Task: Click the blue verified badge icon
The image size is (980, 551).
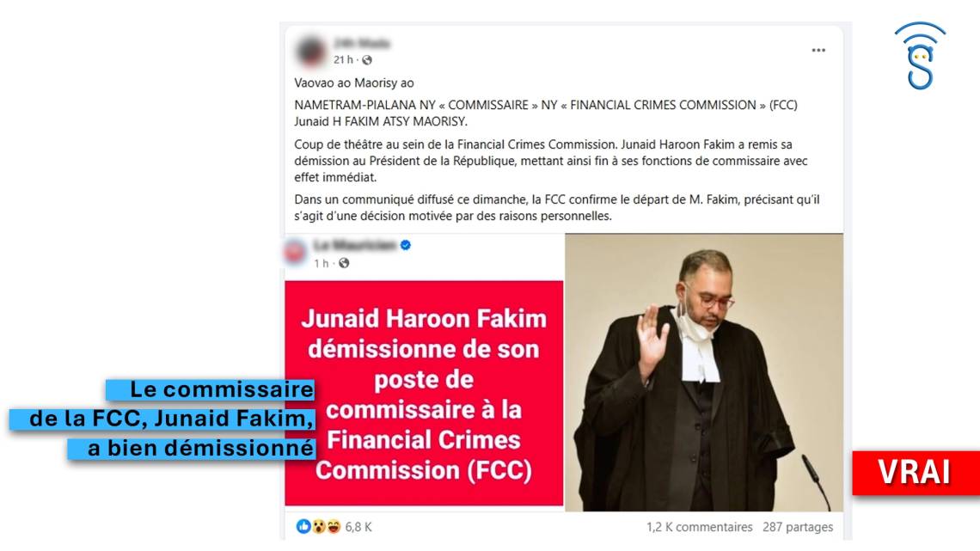Action: (406, 245)
